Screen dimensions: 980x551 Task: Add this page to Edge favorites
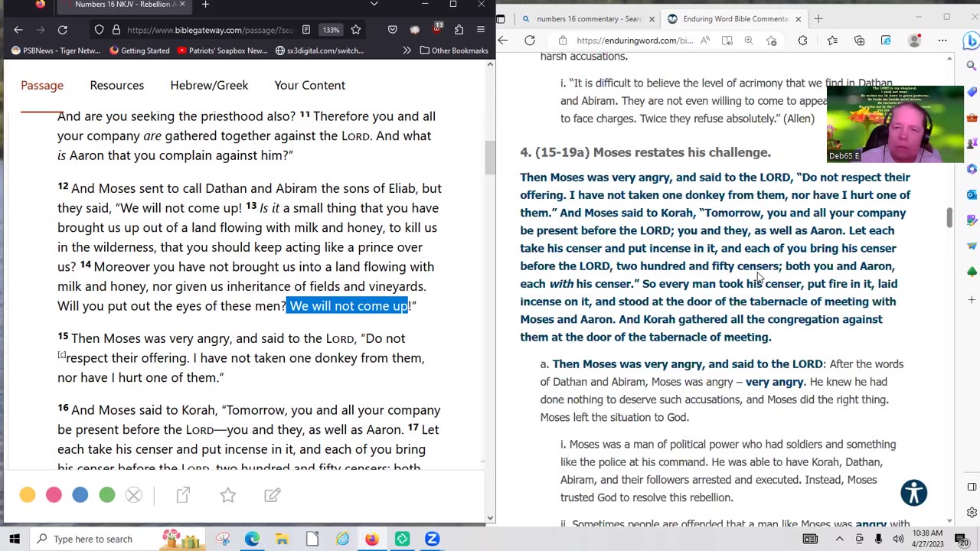coord(772,41)
